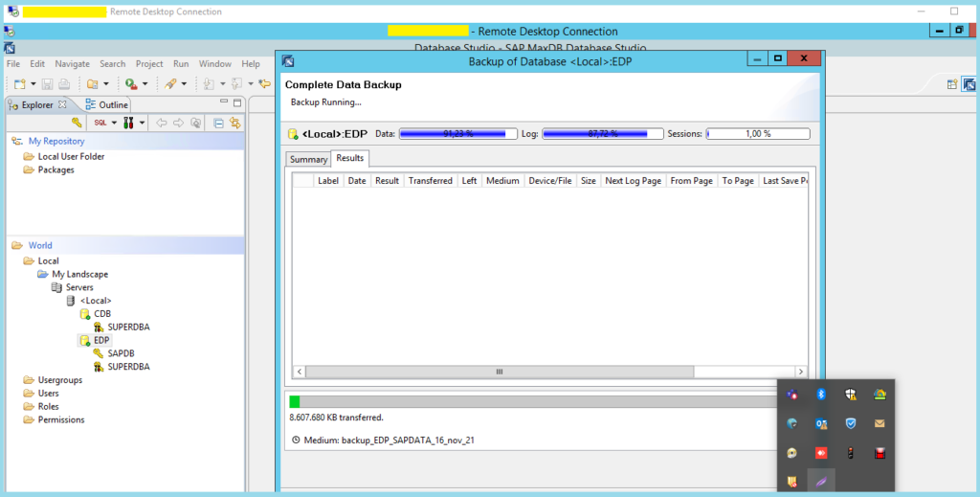This screenshot has height=497, width=980.
Task: Click the next annotation down-arrow icon
Action: tap(210, 83)
